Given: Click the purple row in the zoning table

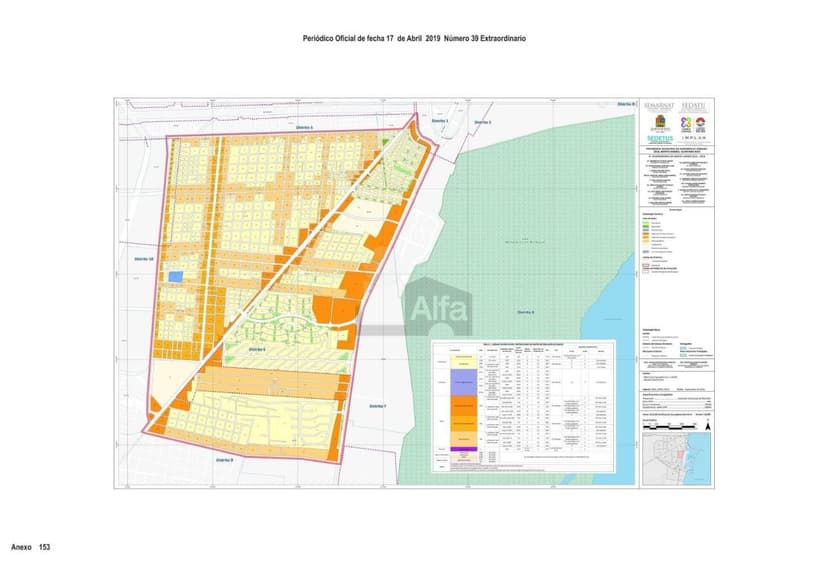Looking at the screenshot, I should [465, 449].
